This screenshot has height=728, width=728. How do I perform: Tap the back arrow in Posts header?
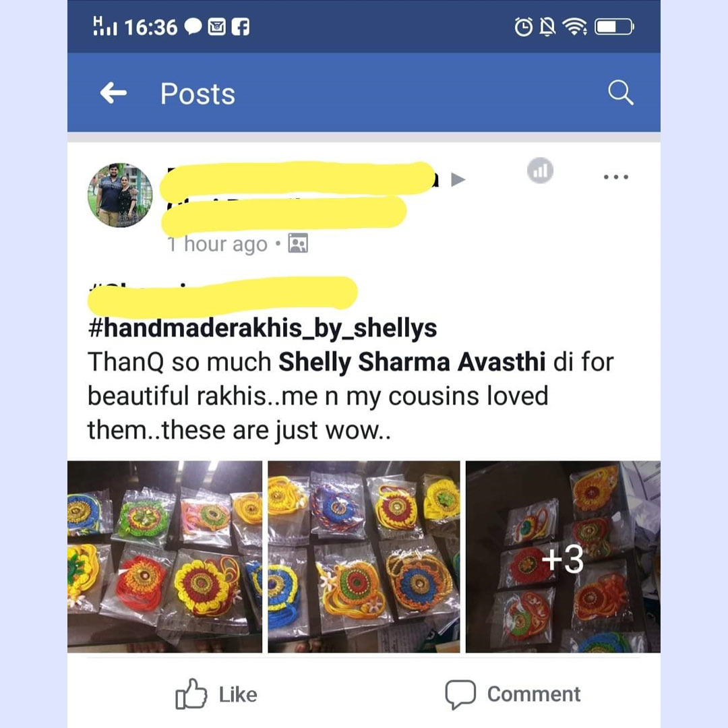[113, 93]
